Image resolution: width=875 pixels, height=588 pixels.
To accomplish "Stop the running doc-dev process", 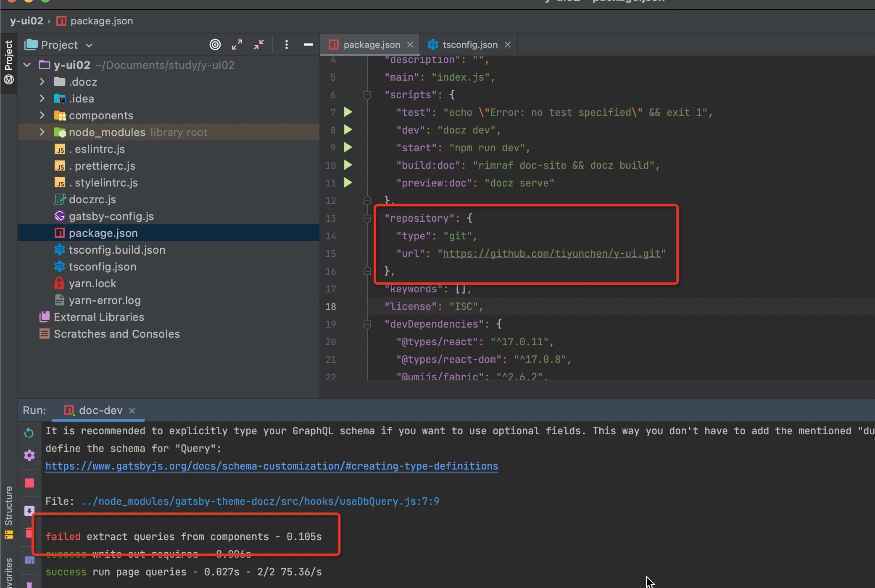I will tap(29, 483).
